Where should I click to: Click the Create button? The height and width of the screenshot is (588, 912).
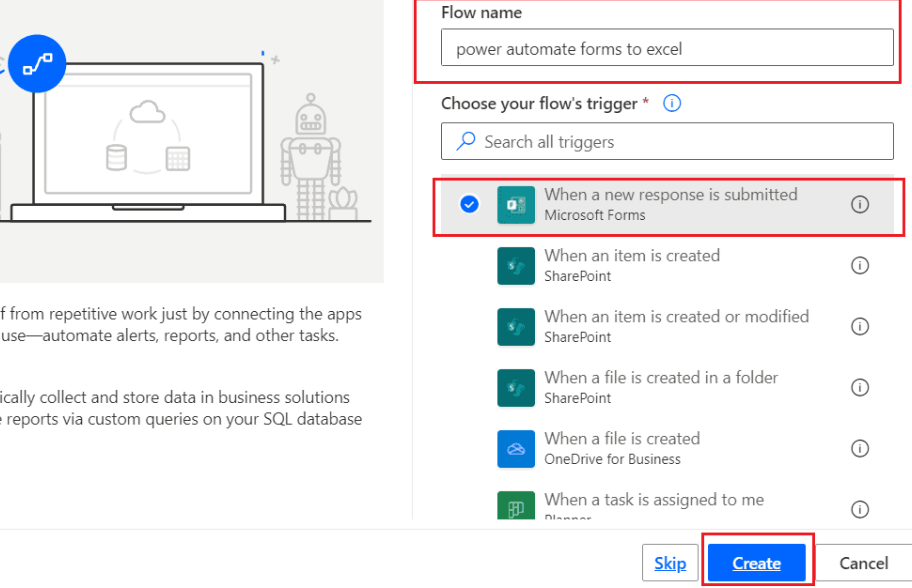point(757,563)
